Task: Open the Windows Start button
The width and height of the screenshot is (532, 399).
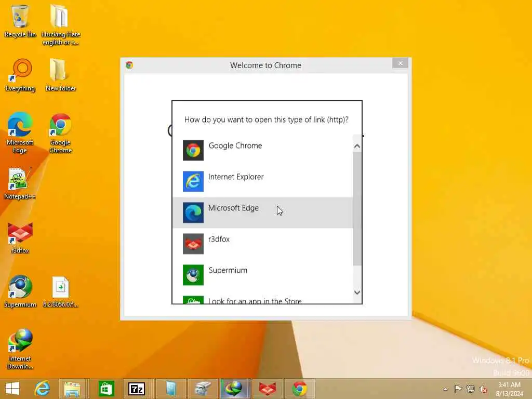Action: click(12, 389)
